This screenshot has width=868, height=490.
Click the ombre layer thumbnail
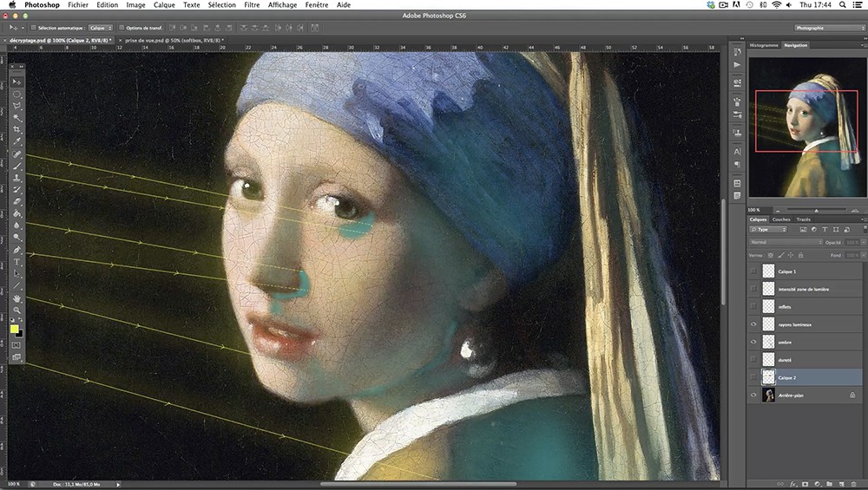point(768,342)
